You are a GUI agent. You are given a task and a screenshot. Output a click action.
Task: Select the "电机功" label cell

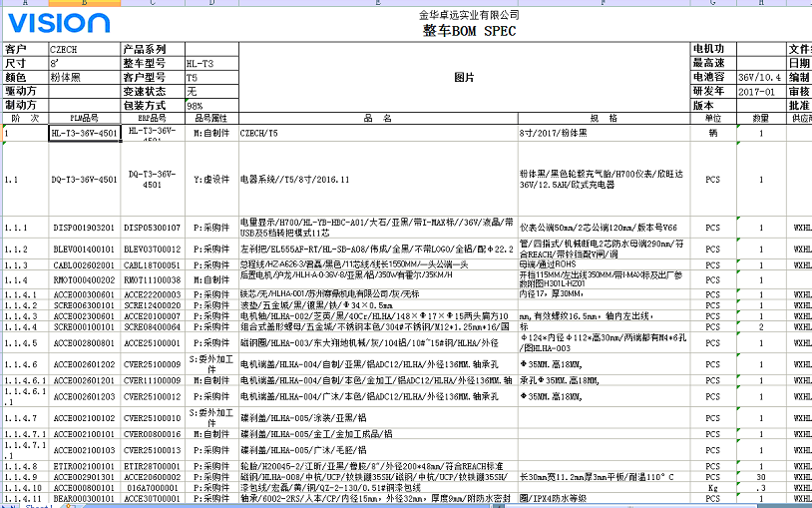pos(713,50)
